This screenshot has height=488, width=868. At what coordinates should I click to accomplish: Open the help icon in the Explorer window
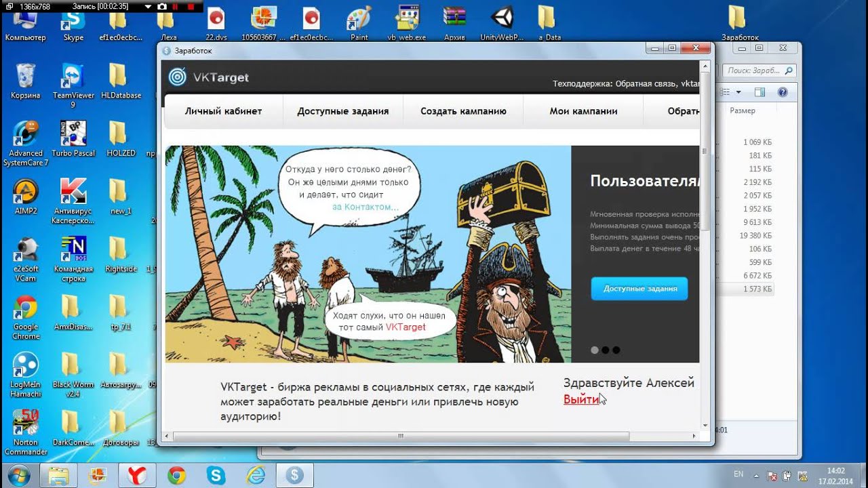pyautogui.click(x=782, y=92)
